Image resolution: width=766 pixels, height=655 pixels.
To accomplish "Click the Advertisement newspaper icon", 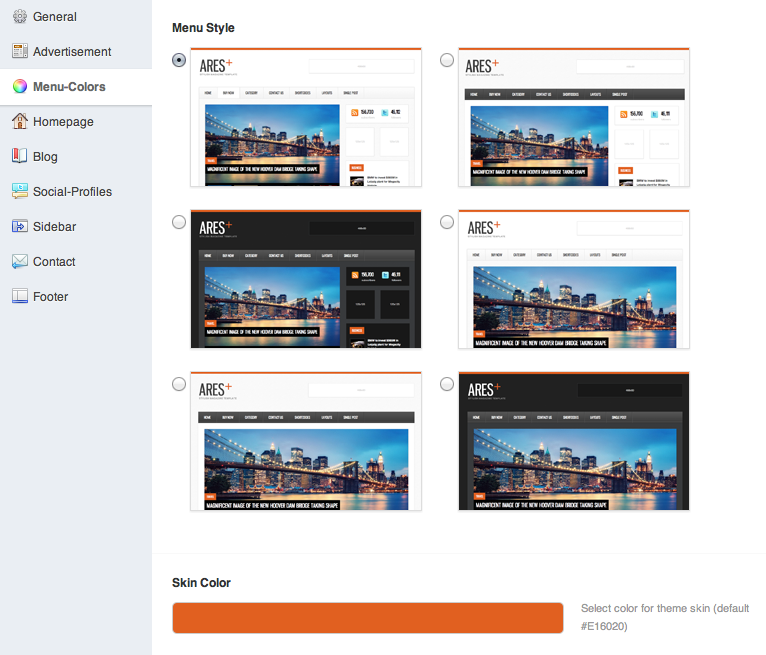I will pyautogui.click(x=20, y=51).
